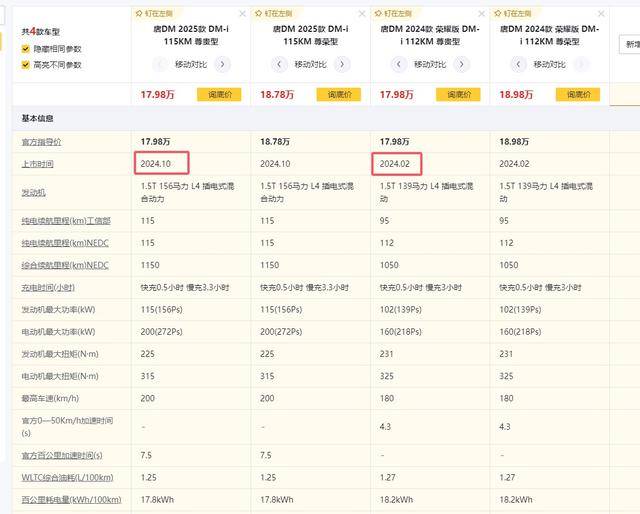This screenshot has height=514, width=640.
Task: Click 询底价 for the 2025款 尊贵型
Action: pyautogui.click(x=219, y=94)
